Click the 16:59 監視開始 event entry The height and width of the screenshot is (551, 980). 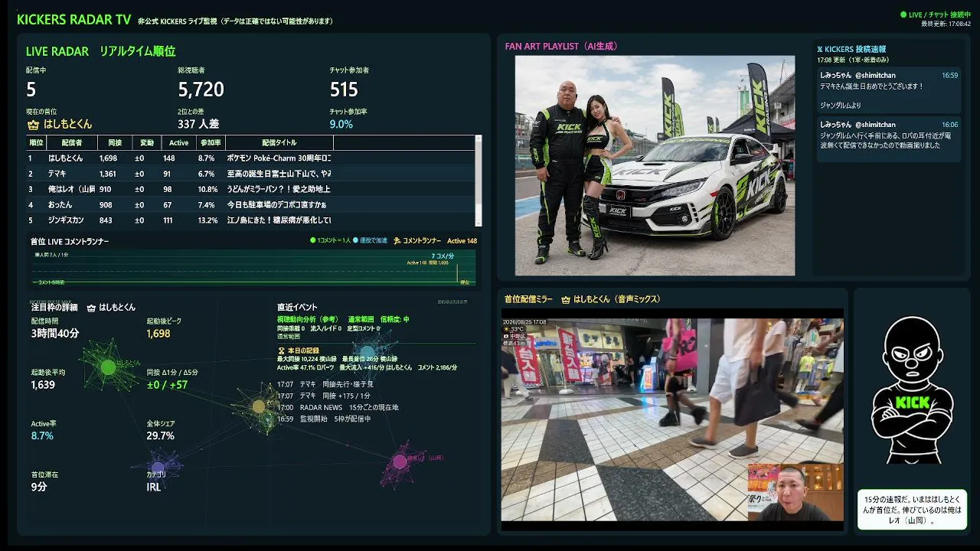[324, 419]
